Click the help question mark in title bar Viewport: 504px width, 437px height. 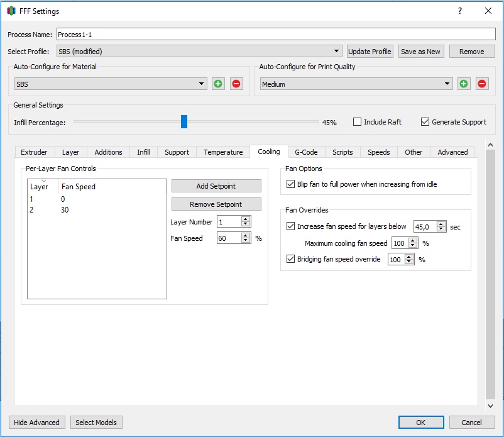(460, 11)
